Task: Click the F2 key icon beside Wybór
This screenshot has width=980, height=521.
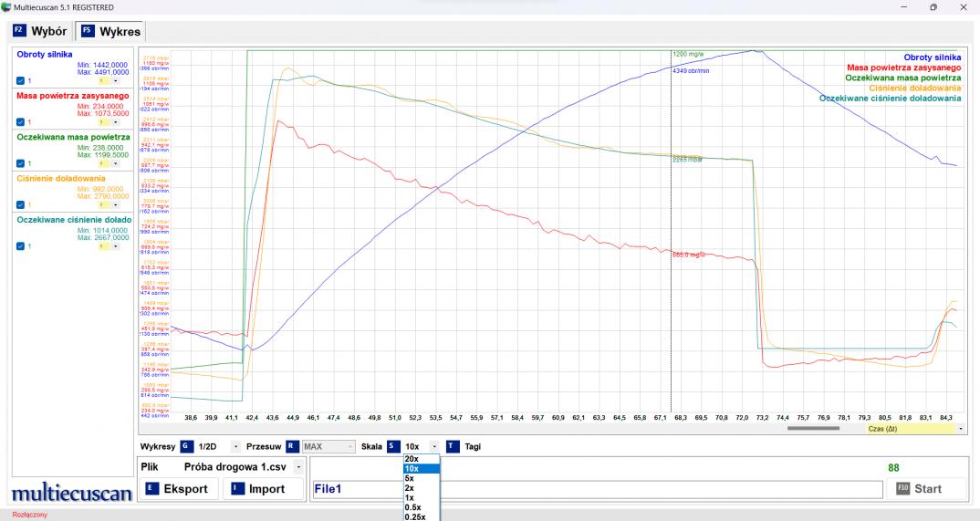Action: [19, 30]
